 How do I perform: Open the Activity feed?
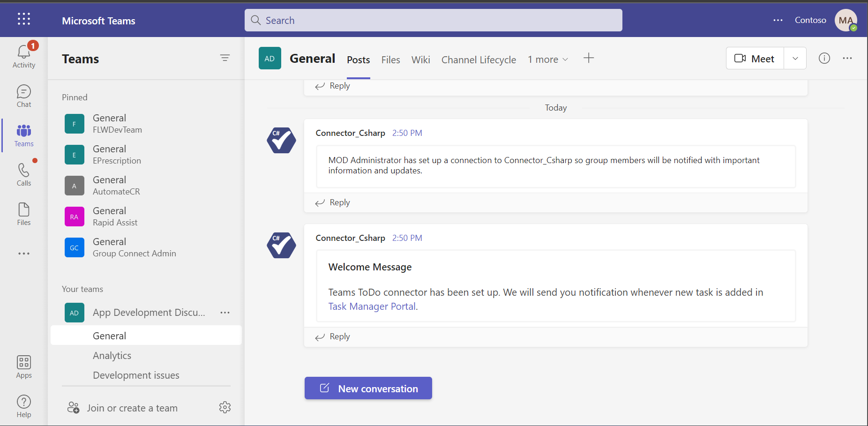coord(24,56)
